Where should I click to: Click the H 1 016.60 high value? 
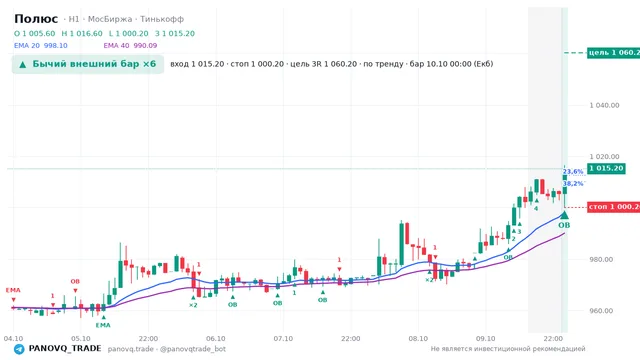coord(82,33)
